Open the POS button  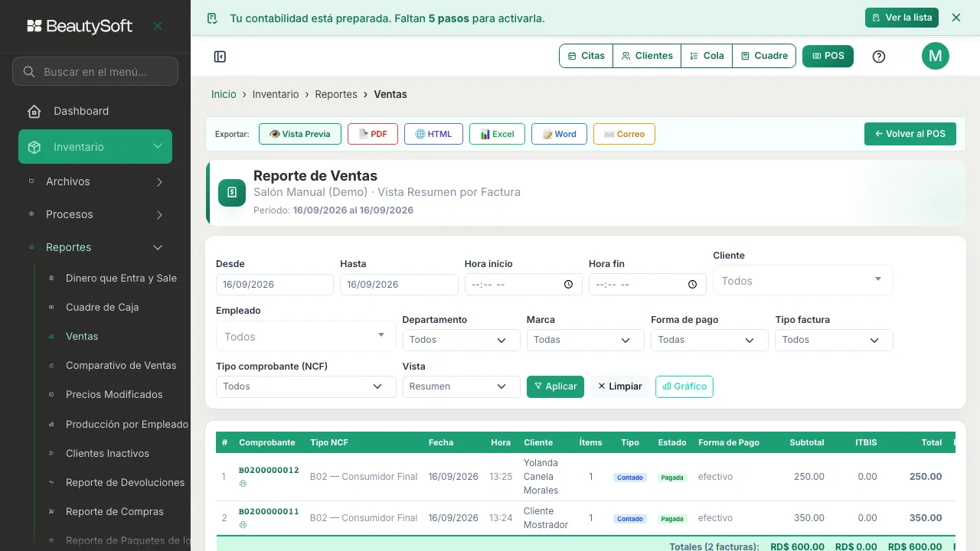(x=828, y=56)
